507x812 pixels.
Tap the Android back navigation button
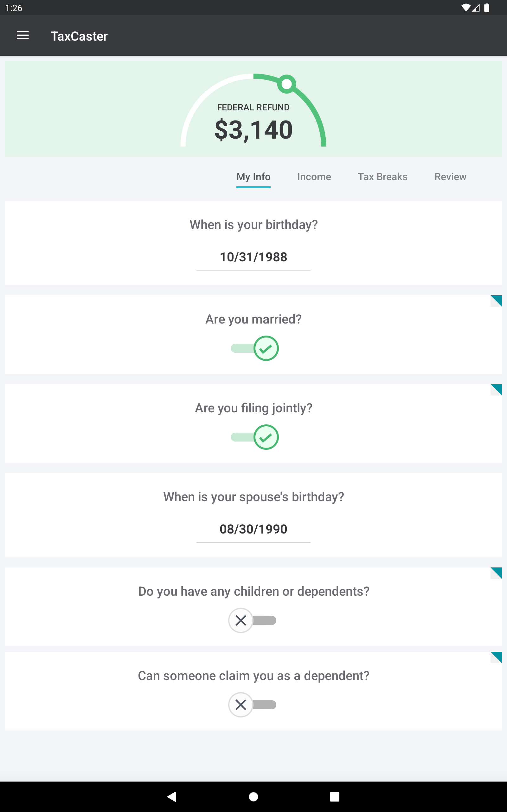click(172, 796)
